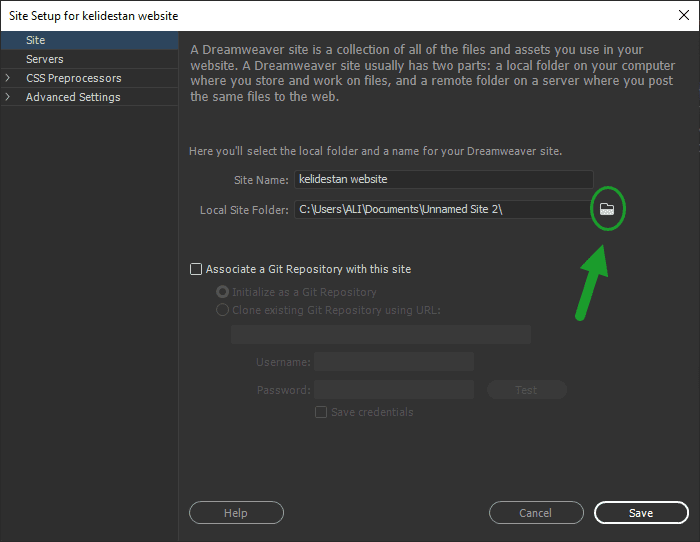Viewport: 700px width, 542px height.
Task: Click the Test credentials button
Action: (527, 390)
